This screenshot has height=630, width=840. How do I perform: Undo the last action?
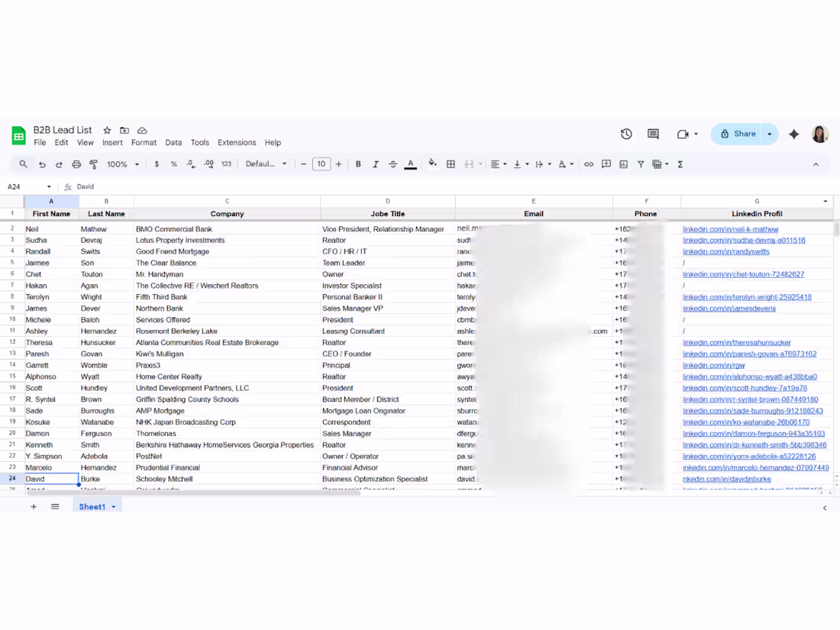click(42, 164)
